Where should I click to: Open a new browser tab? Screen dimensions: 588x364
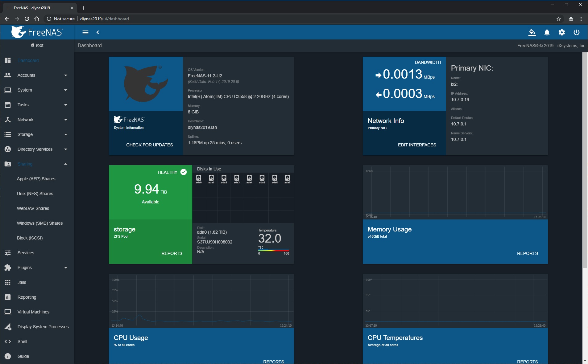pos(83,8)
